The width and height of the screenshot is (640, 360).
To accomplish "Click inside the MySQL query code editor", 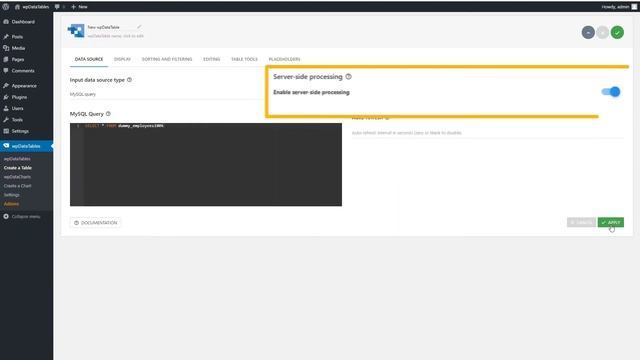I will coord(206,164).
